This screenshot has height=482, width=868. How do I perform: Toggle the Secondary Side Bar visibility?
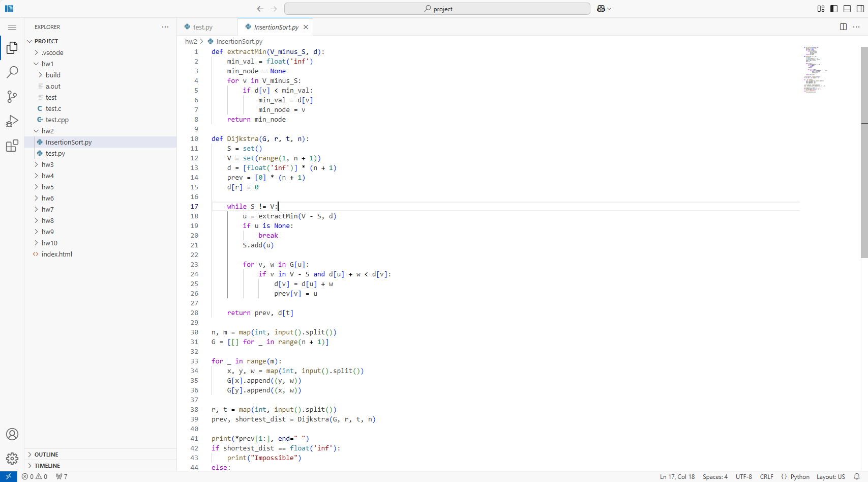860,9
